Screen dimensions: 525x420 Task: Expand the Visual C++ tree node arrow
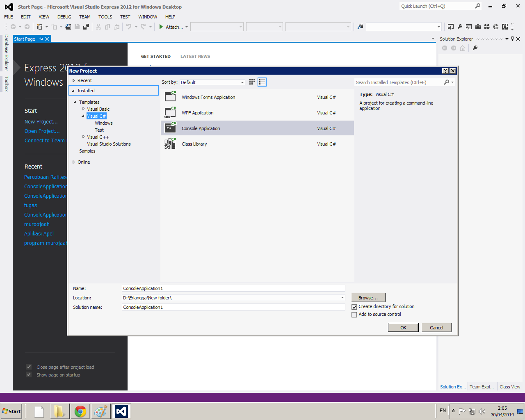[x=83, y=137]
